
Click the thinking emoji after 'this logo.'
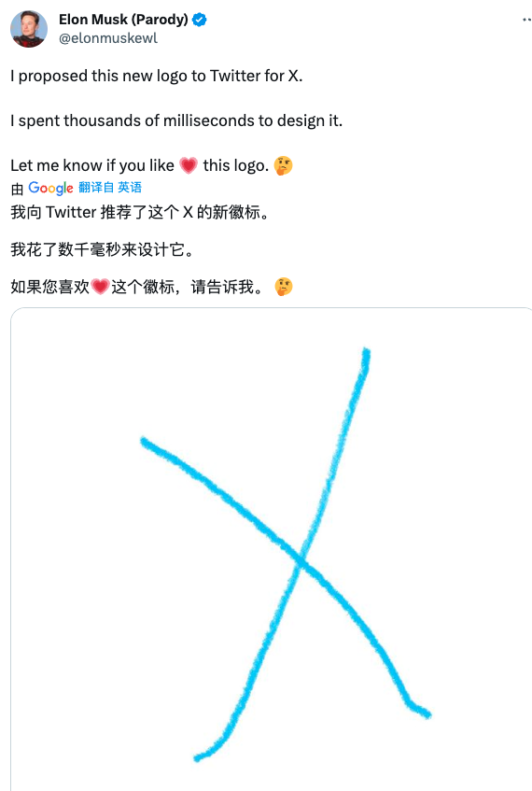(x=283, y=165)
